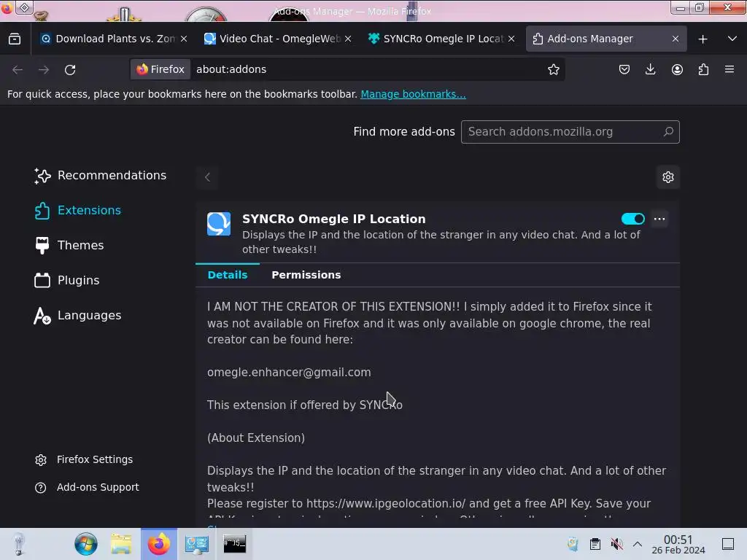This screenshot has width=747, height=560.
Task: Click the show desktop button
Action: [x=728, y=544]
